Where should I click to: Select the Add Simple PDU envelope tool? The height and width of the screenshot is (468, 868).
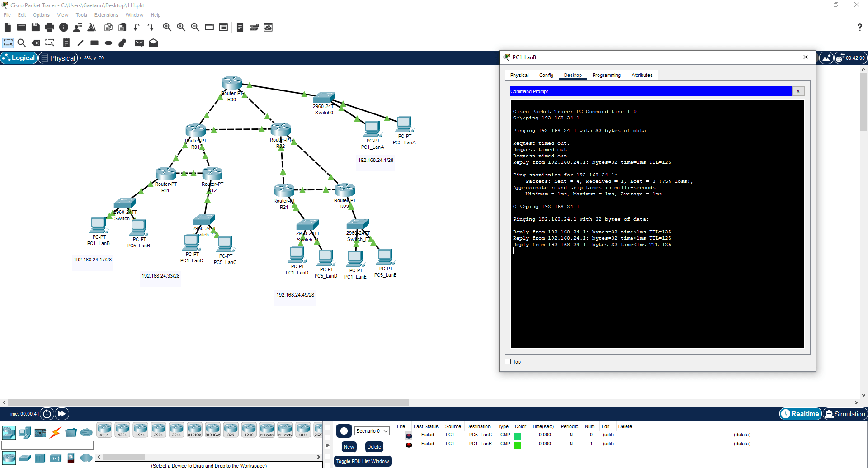click(x=139, y=43)
